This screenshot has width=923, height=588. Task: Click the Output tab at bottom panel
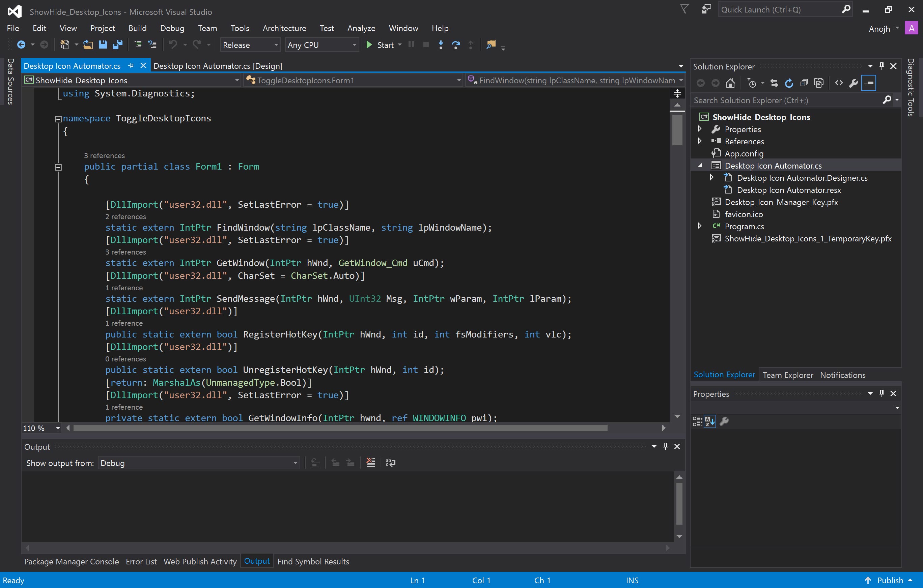pos(256,561)
